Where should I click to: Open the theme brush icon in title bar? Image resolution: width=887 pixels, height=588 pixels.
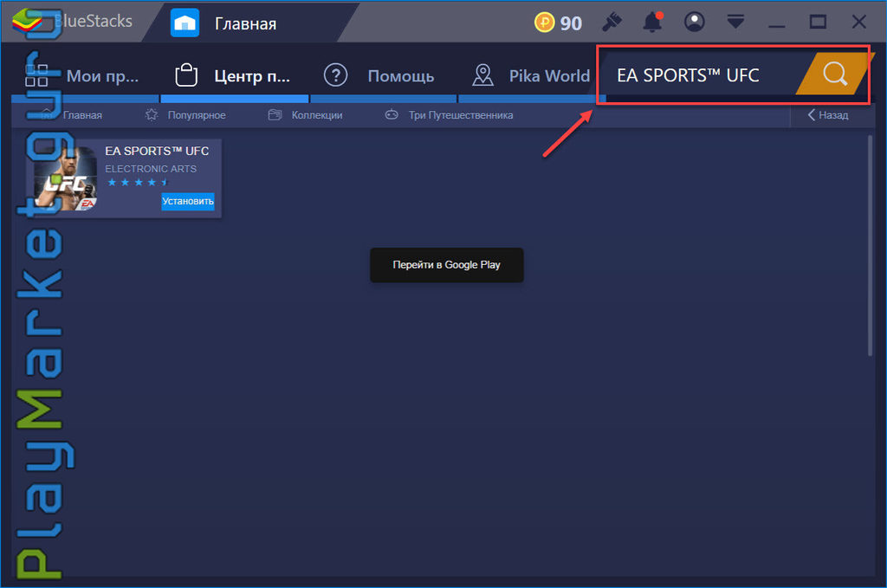[x=611, y=23]
